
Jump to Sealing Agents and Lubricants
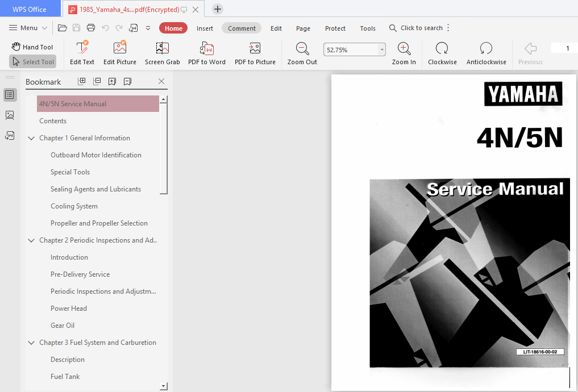click(96, 189)
